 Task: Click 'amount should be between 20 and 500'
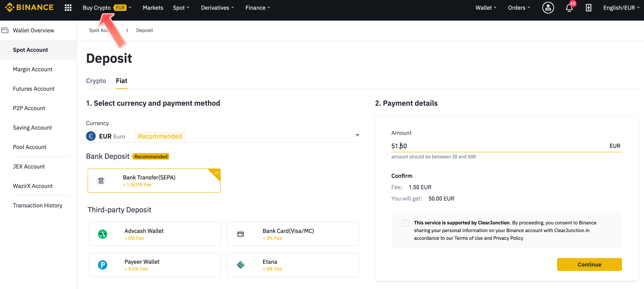(433, 157)
